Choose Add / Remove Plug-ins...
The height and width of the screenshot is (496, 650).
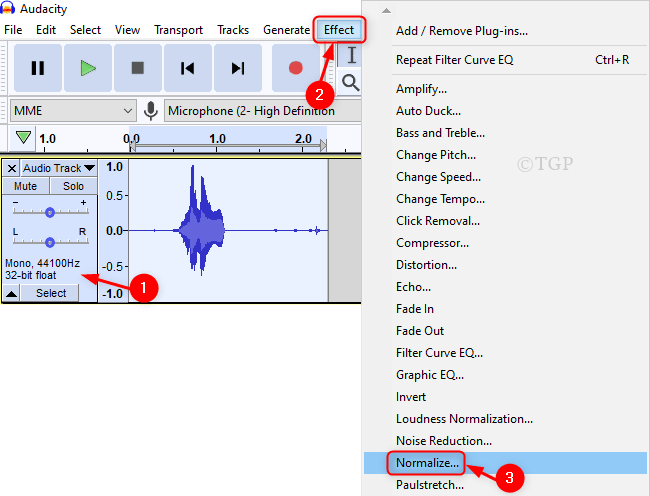coord(505,31)
